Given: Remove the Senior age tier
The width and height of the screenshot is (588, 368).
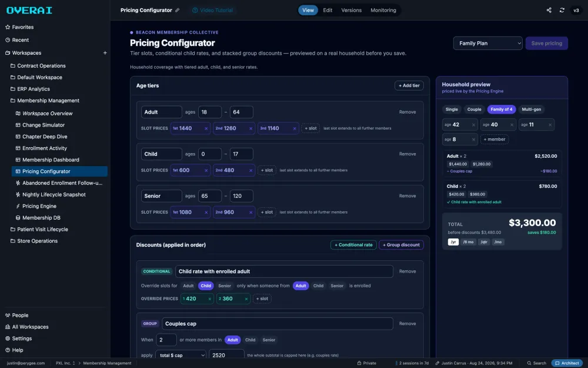Looking at the screenshot, I should (407, 196).
